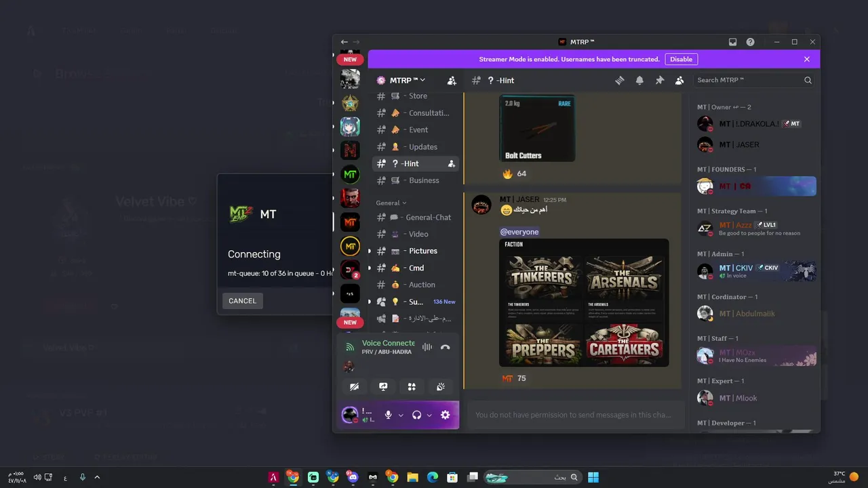
Task: Open the red N server icon
Action: [x=350, y=150]
